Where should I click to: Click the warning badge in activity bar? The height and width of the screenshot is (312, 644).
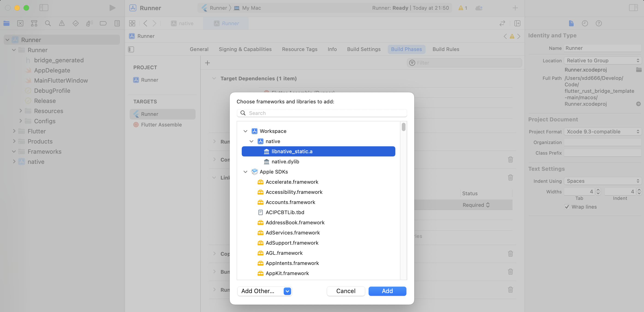tap(462, 8)
